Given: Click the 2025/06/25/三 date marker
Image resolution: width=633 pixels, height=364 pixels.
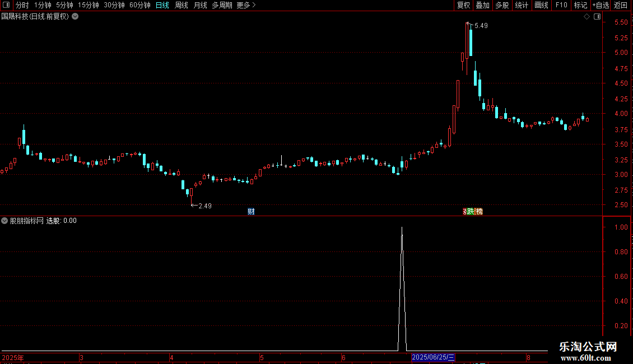Looking at the screenshot, I should (x=433, y=357).
